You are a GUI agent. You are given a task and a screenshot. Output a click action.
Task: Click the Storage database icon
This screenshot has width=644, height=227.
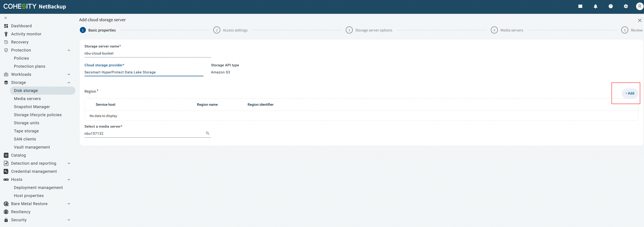click(6, 83)
